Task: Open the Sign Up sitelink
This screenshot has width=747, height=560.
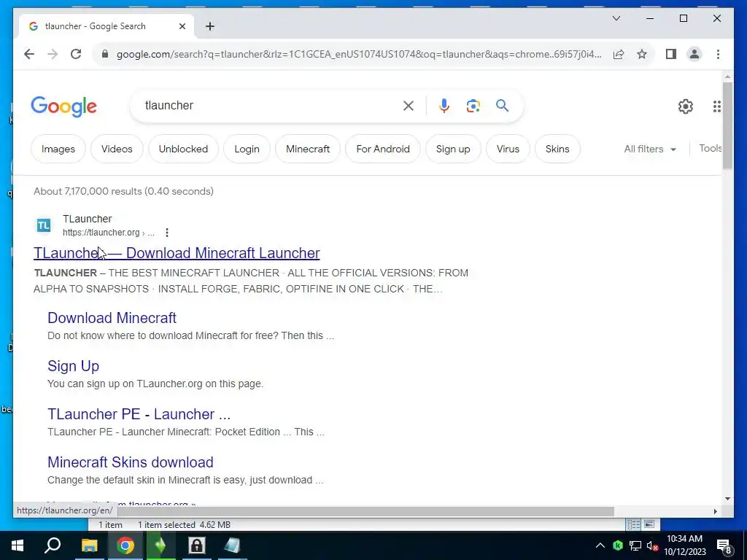Action: point(74,366)
